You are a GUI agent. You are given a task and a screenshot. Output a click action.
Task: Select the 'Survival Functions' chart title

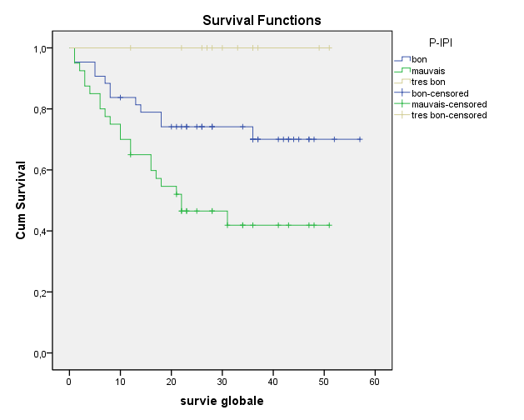coord(262,20)
